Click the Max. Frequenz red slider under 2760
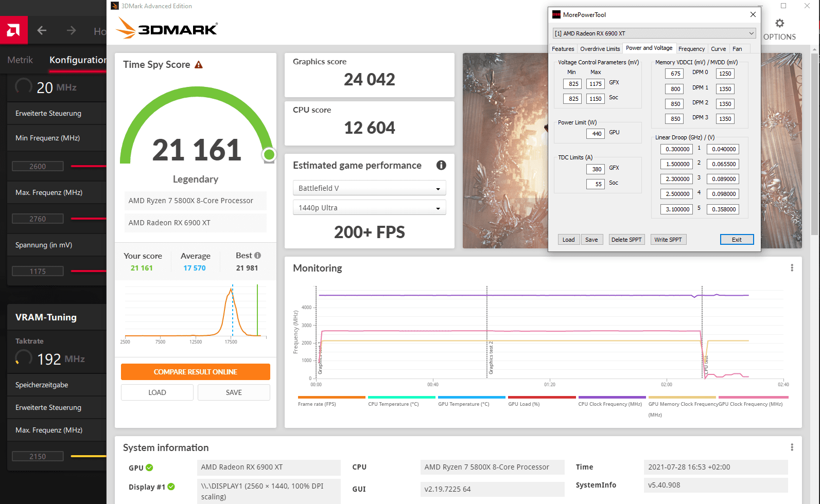 [89, 219]
